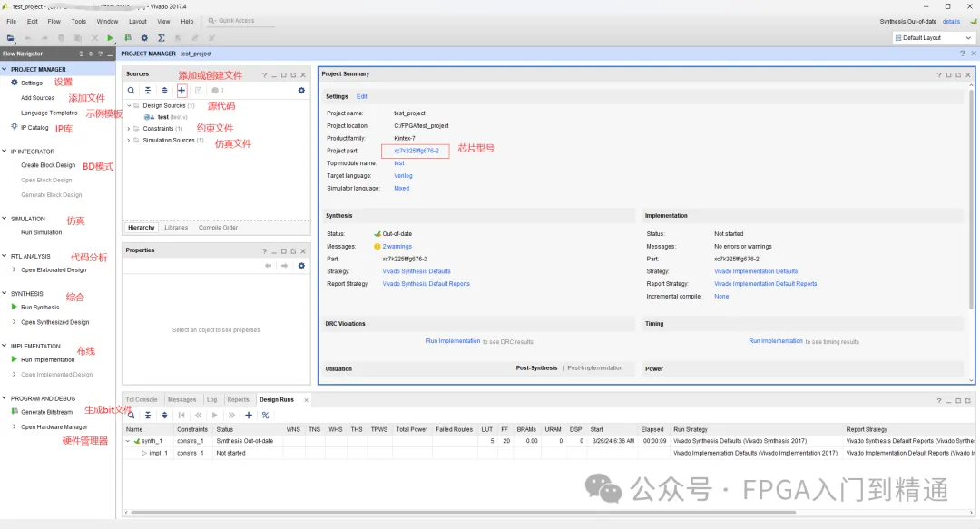Screen dimensions: 980x529
Task: Expand Open Synthesized Design
Action: point(15,322)
